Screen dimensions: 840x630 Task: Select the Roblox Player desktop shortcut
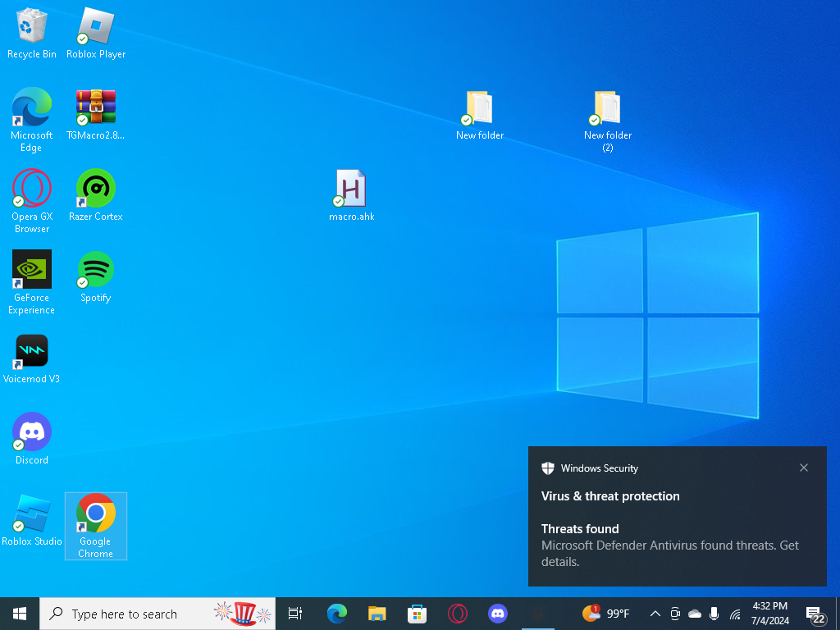[x=96, y=33]
